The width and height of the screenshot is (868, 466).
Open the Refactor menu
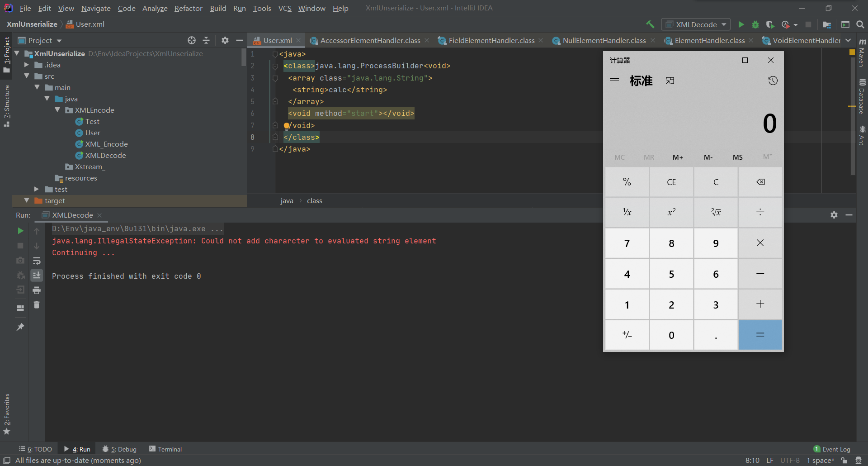pyautogui.click(x=188, y=8)
